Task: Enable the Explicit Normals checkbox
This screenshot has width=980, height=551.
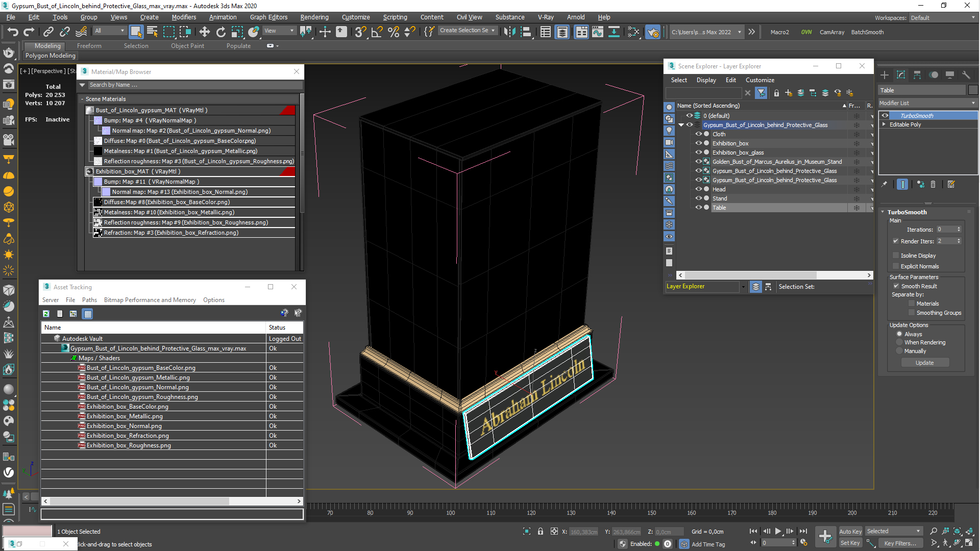Action: (896, 266)
